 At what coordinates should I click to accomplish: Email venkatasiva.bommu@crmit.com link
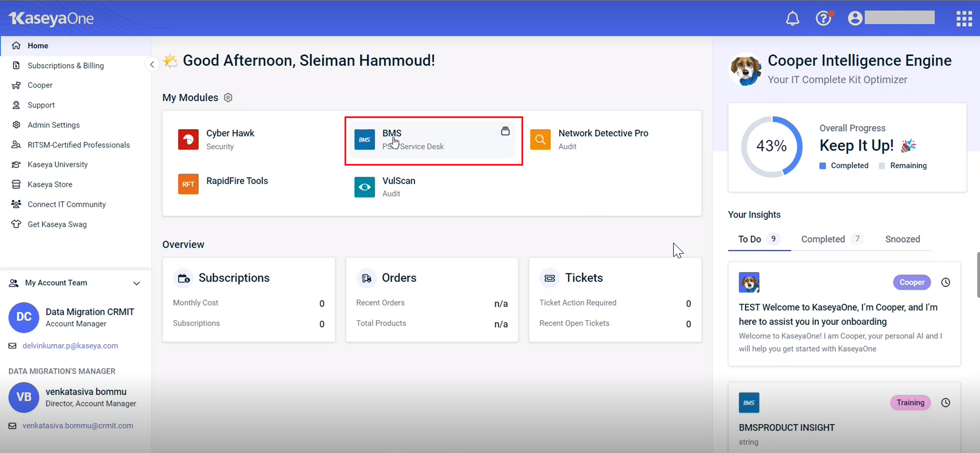(x=78, y=426)
